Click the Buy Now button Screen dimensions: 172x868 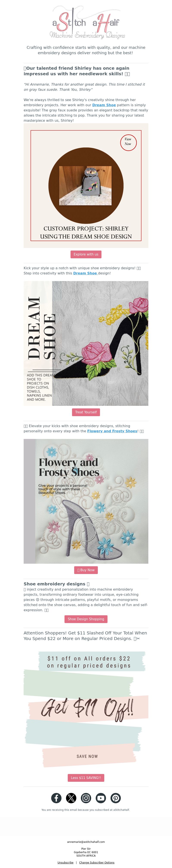click(x=86, y=570)
